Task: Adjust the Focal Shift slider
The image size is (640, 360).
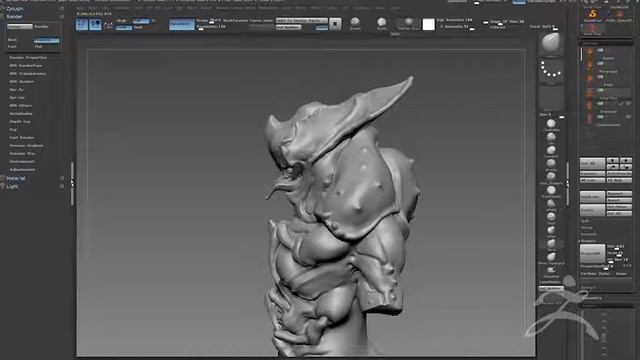Action: (x=543, y=27)
